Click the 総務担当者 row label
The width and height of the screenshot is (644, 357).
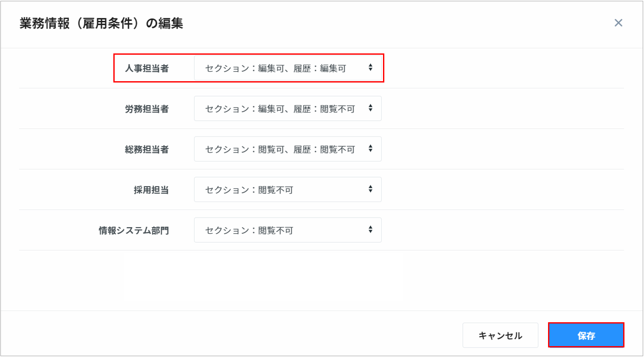[x=147, y=149]
